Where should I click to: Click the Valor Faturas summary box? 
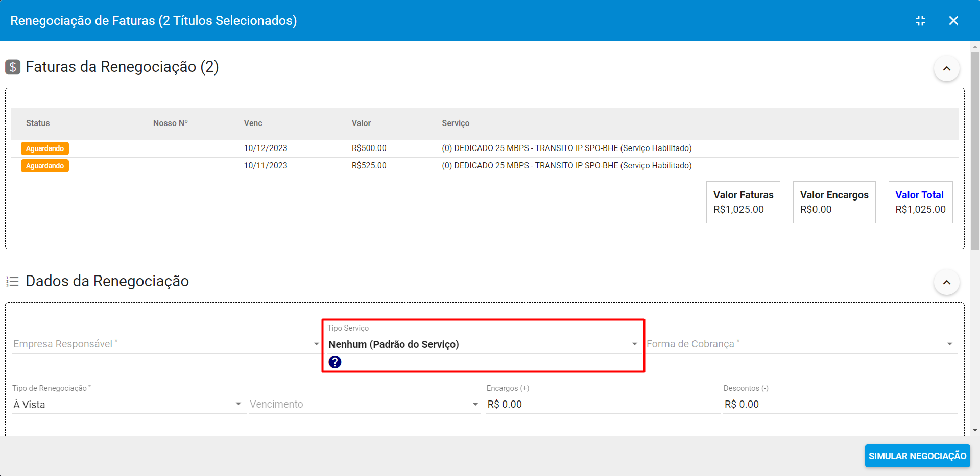(743, 202)
